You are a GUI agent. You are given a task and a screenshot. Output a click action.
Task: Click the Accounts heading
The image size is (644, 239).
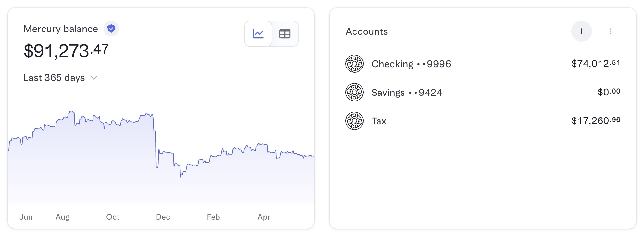tap(367, 31)
